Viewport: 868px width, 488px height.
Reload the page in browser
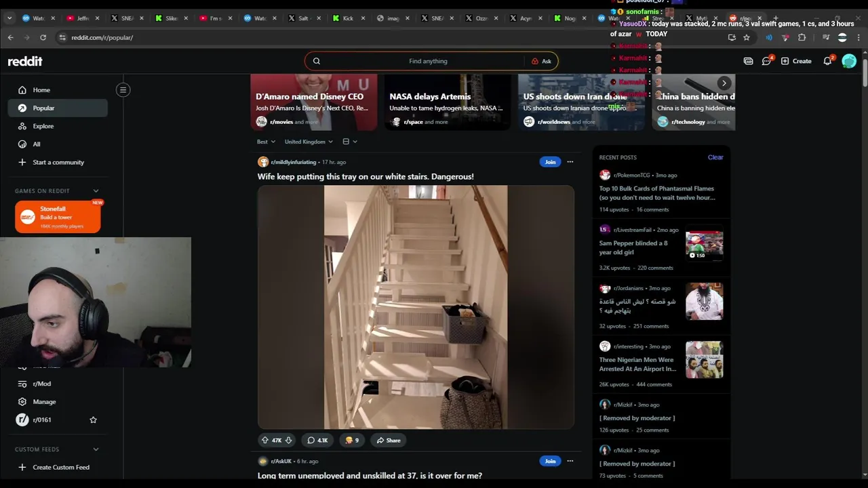[43, 37]
